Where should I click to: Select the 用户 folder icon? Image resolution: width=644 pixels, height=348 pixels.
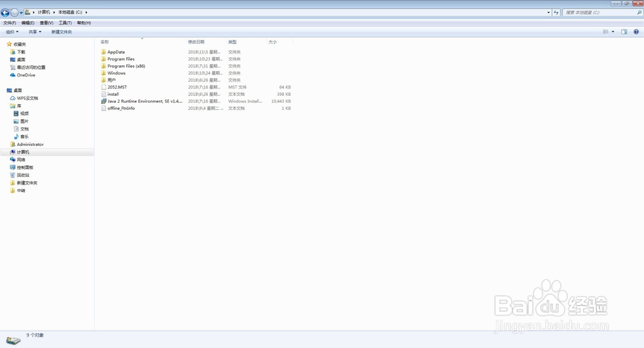click(x=104, y=80)
